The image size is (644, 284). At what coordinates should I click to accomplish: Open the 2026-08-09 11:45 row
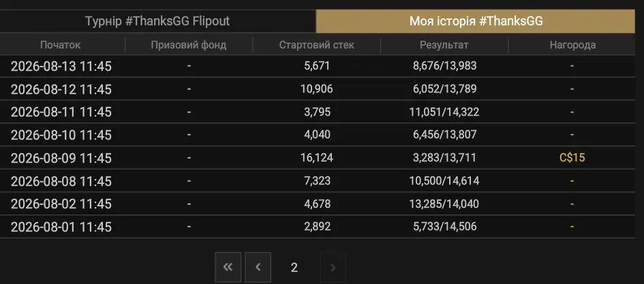(318, 158)
